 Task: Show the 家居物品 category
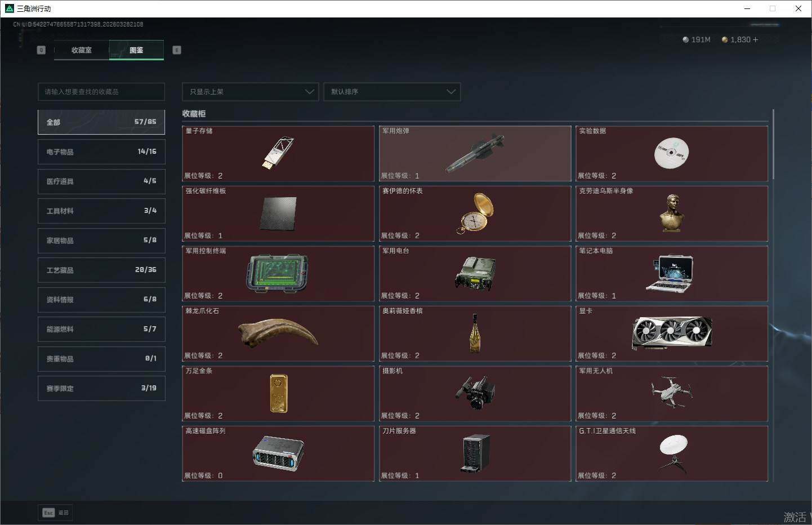[x=101, y=241]
